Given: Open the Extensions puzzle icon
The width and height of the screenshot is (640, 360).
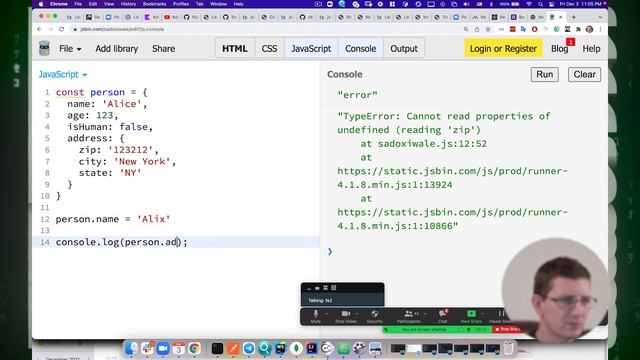Looking at the screenshot, I should (578, 29).
